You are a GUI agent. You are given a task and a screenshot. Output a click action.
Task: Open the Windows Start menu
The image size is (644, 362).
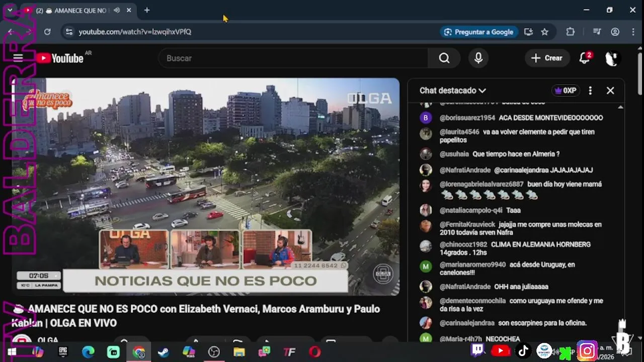pos(12,352)
